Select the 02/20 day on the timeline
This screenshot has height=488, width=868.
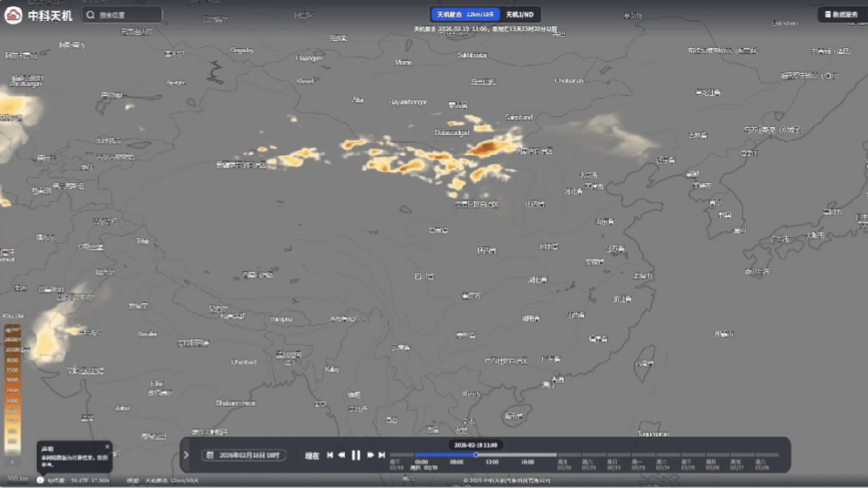564,465
